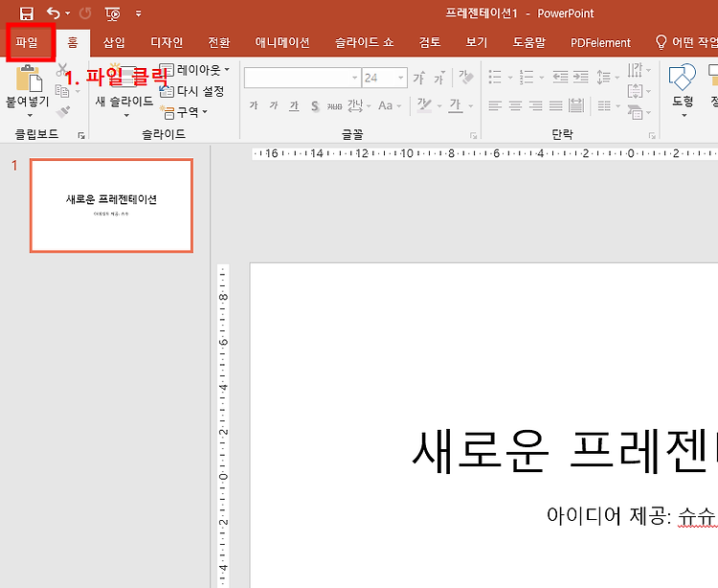Click the numbered list icon

pos(527,77)
